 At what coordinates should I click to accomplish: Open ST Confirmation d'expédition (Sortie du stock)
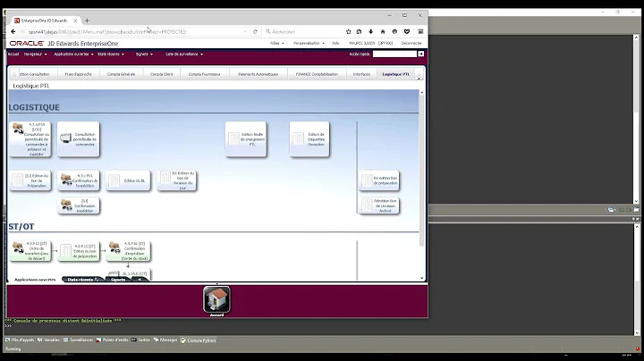click(x=128, y=251)
